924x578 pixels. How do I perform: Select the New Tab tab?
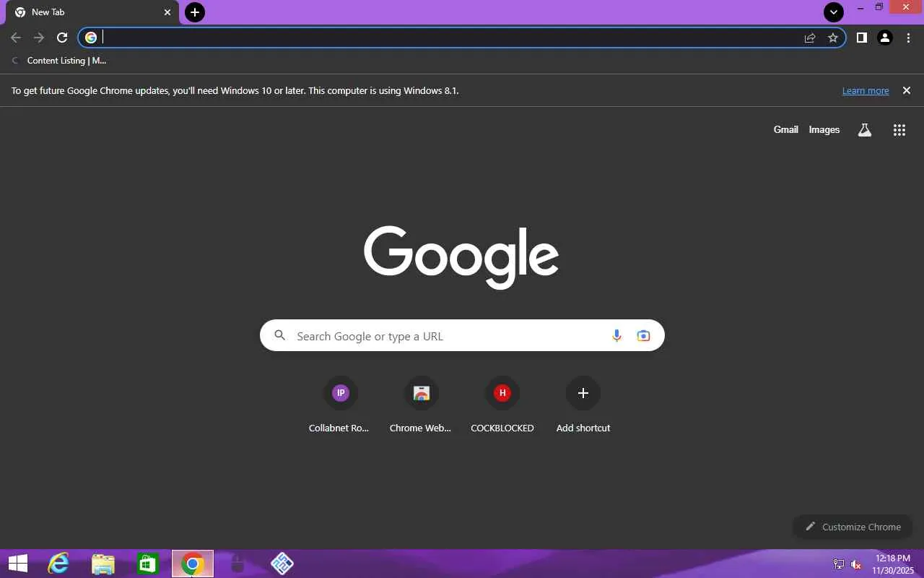point(93,12)
